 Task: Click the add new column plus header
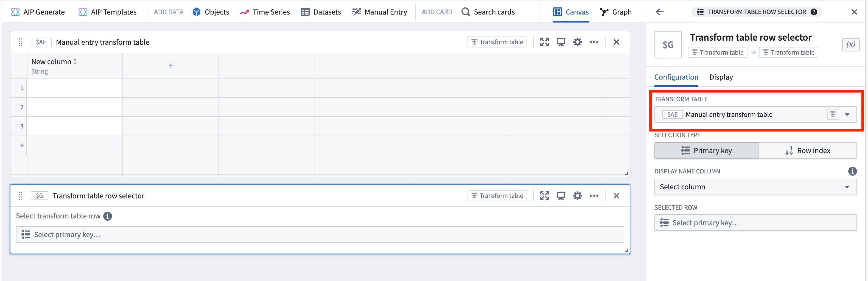pos(170,66)
